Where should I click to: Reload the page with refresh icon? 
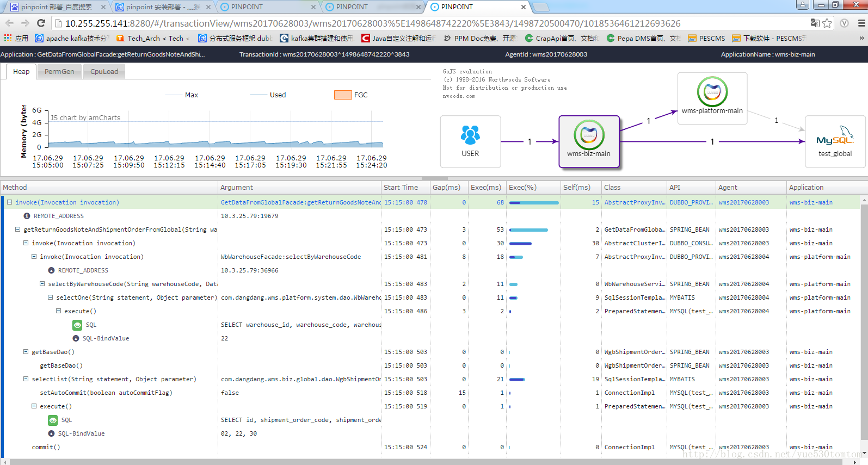pos(41,23)
